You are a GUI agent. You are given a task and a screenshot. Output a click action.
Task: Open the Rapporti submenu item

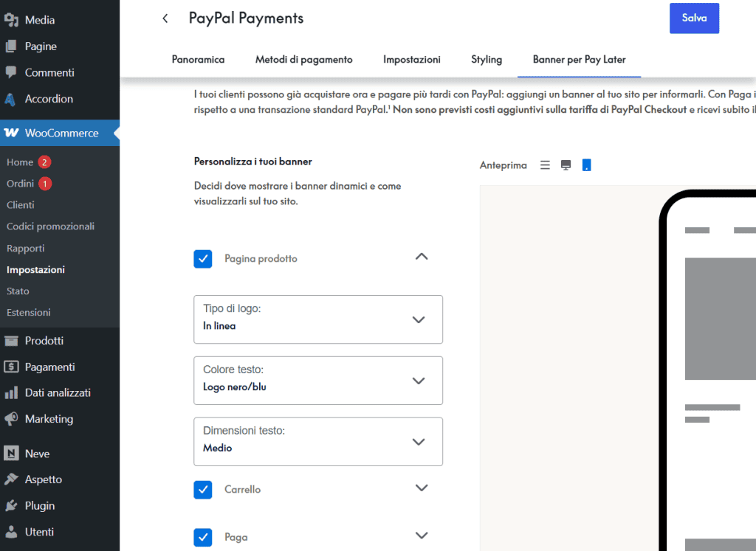[x=26, y=248]
